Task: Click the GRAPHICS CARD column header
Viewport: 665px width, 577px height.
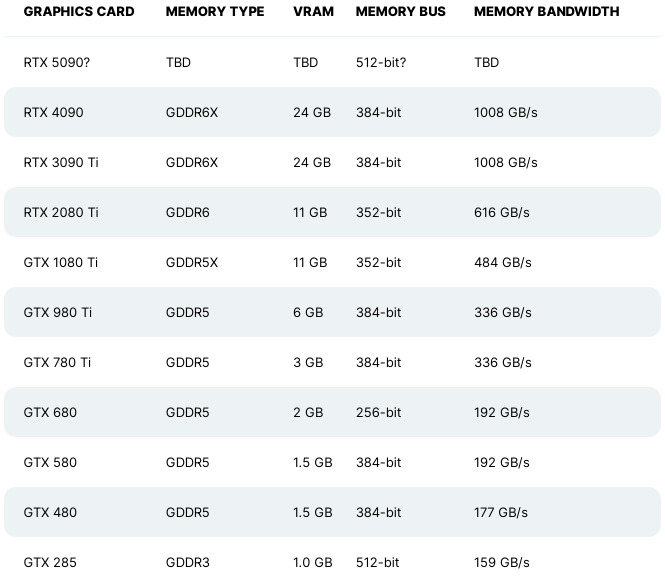Action: click(79, 11)
